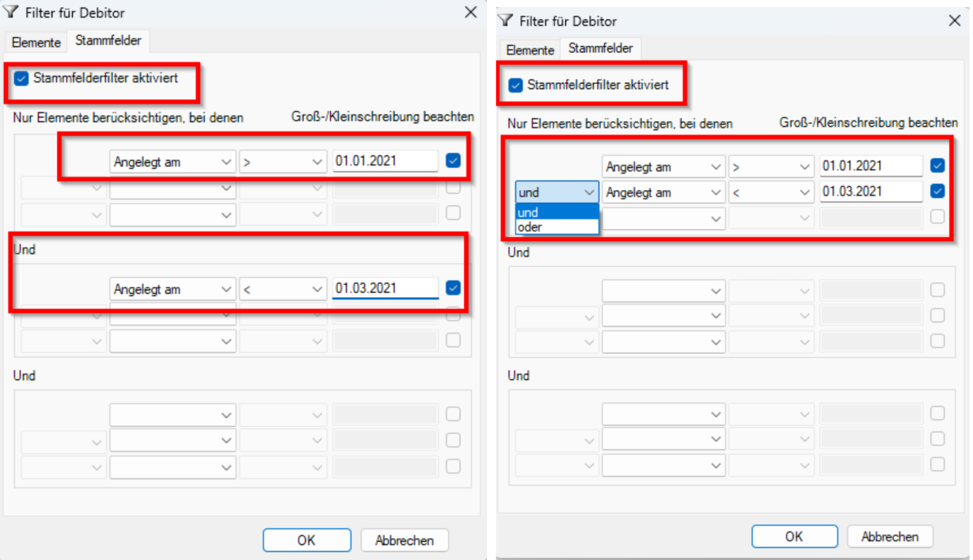Uncheck case-sensitivity box beside 01.03.2021 in right dialog
This screenshot has height=560, width=973.
click(x=937, y=191)
